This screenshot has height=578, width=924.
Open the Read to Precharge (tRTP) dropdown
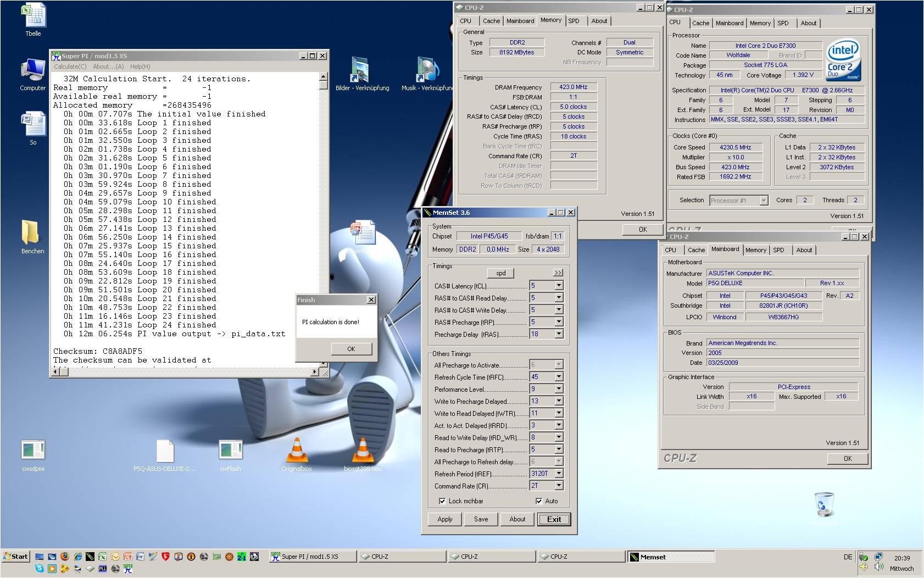559,449
